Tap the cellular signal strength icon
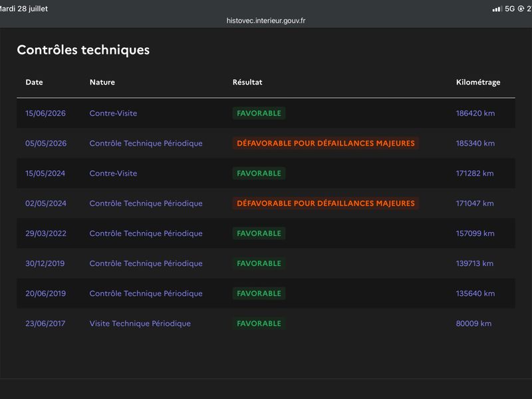The image size is (532, 399). [497, 9]
